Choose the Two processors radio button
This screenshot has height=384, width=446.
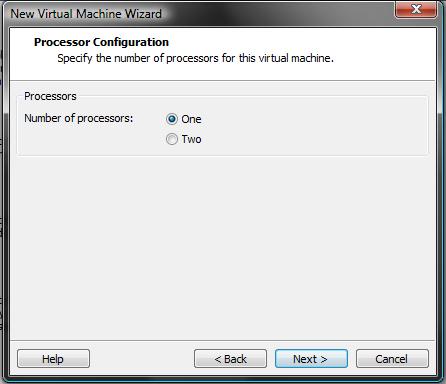pyautogui.click(x=172, y=139)
